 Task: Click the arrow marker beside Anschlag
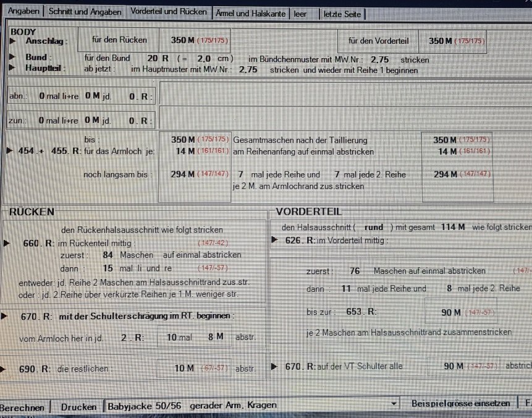[x=14, y=41]
